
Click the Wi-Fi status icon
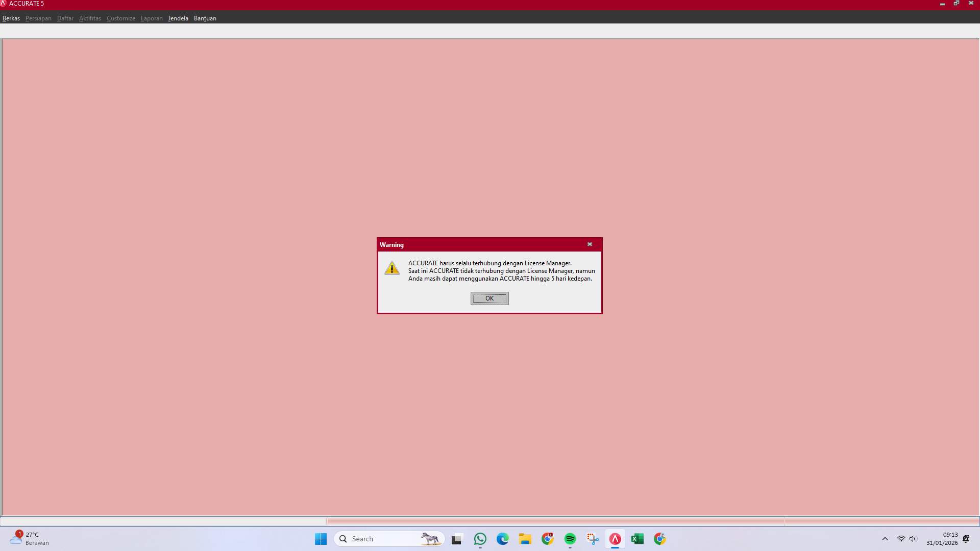coord(900,539)
